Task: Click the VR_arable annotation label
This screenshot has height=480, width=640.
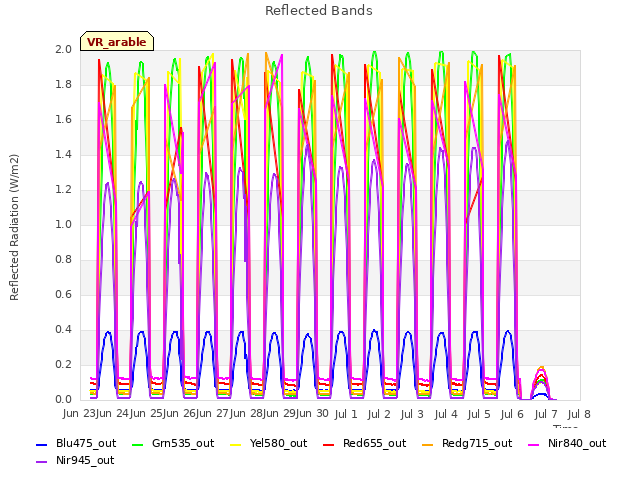Action: tap(117, 42)
